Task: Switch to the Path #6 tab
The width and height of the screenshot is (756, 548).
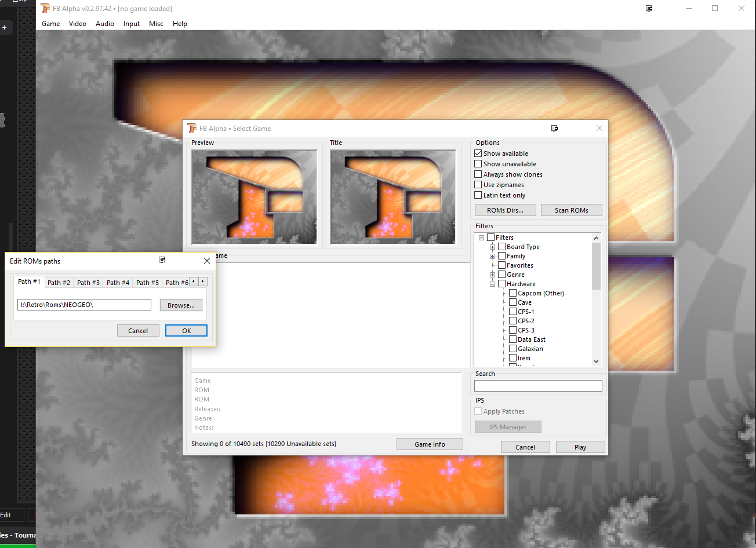Action: click(x=177, y=283)
